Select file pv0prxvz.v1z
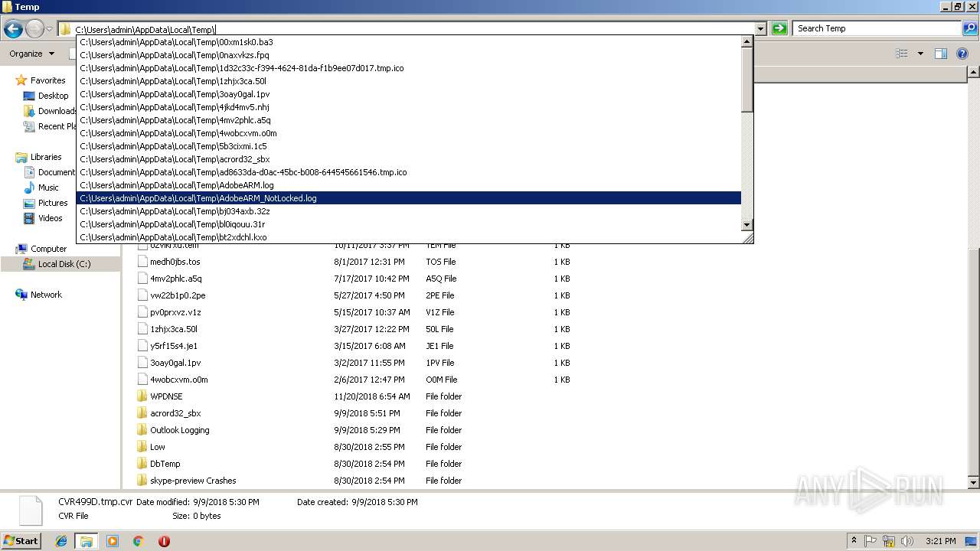Viewport: 980px width, 551px height. pos(175,312)
